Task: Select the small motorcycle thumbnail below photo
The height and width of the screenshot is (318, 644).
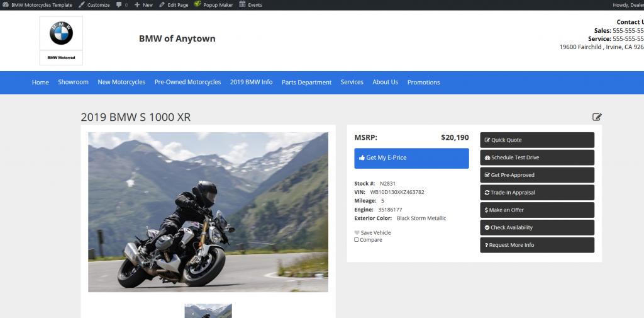Action: point(208,311)
